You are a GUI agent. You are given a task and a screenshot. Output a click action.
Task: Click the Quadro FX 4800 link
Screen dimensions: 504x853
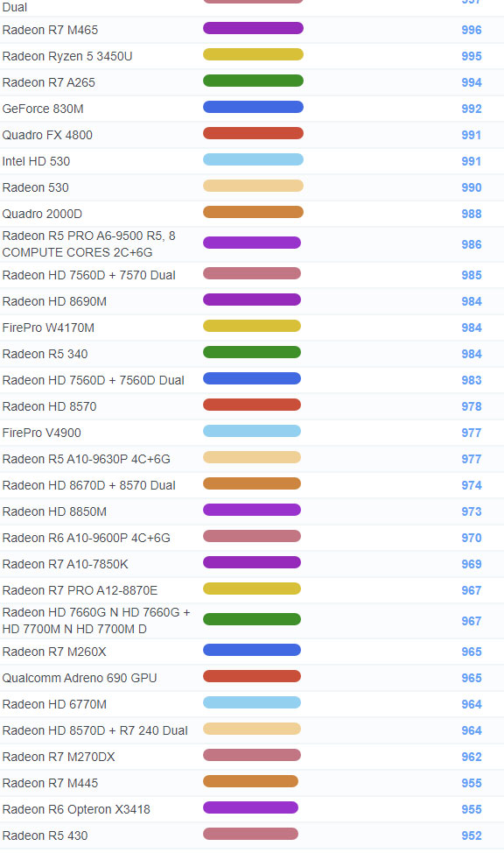pos(47,134)
